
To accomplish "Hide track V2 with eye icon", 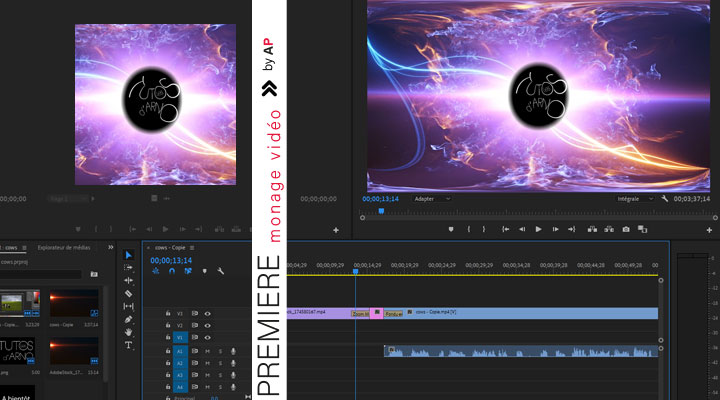I will 208,326.
